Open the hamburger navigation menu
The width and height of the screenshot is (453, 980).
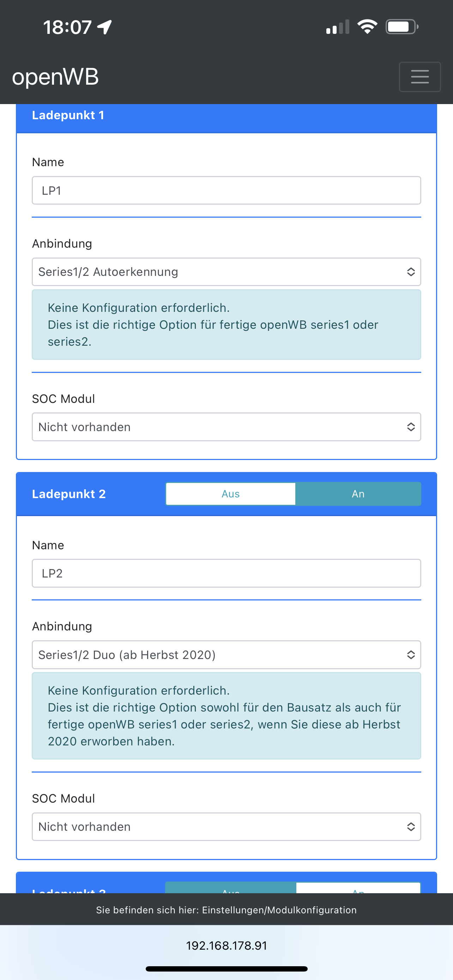coord(419,77)
